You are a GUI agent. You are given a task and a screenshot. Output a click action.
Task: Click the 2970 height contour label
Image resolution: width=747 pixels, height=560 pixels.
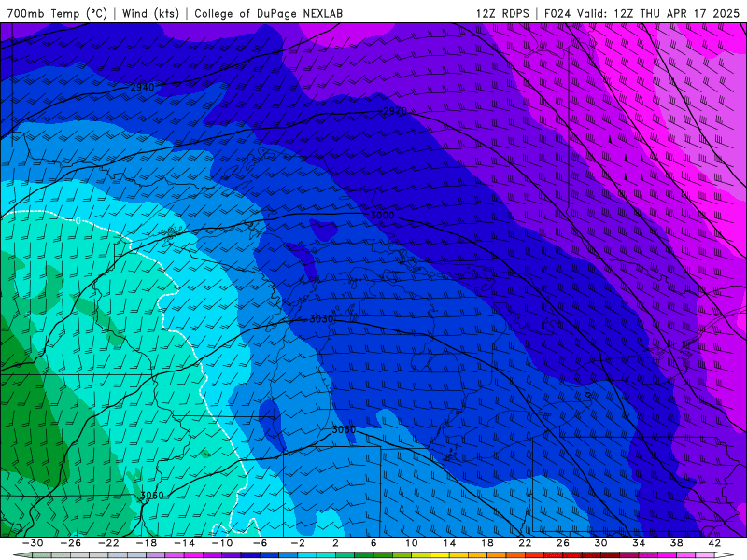point(395,111)
